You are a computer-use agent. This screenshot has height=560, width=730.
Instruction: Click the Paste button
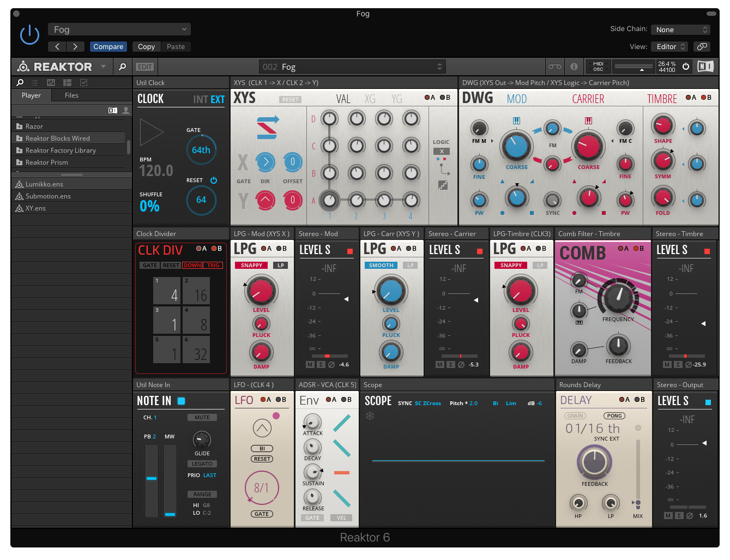[x=176, y=46]
